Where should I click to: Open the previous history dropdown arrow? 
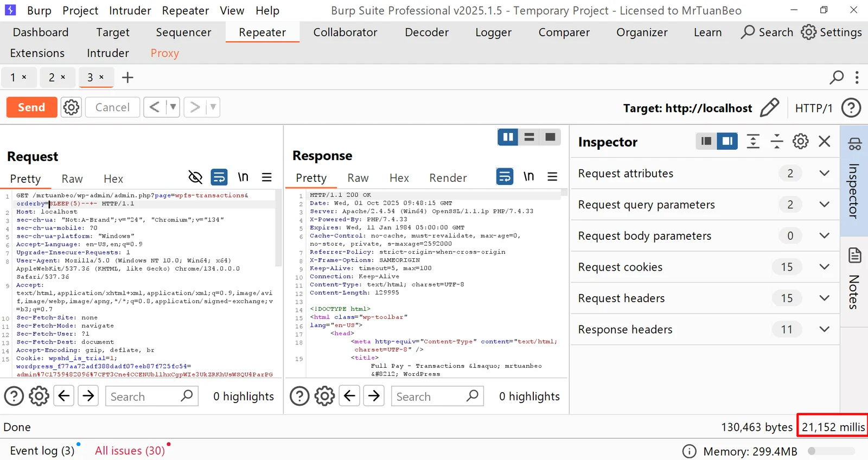pyautogui.click(x=173, y=107)
